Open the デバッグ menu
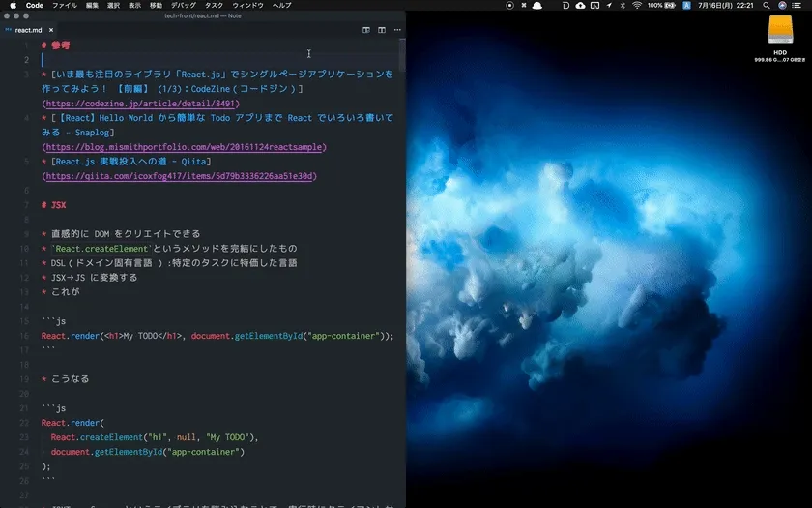Image resolution: width=812 pixels, height=508 pixels. [184, 5]
